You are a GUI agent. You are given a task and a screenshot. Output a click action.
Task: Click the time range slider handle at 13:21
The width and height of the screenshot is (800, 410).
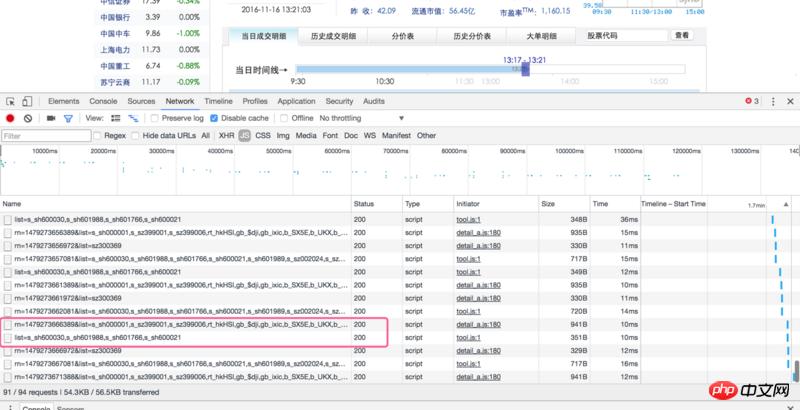(527, 69)
